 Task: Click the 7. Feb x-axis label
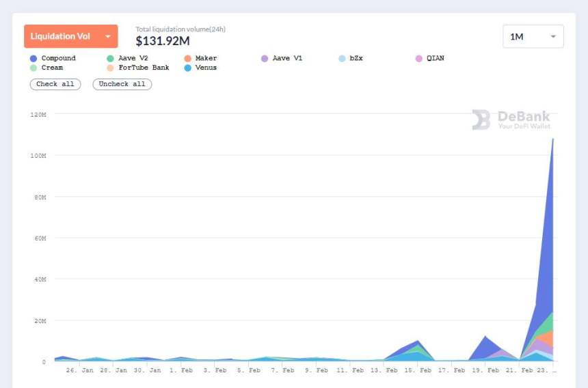(282, 370)
